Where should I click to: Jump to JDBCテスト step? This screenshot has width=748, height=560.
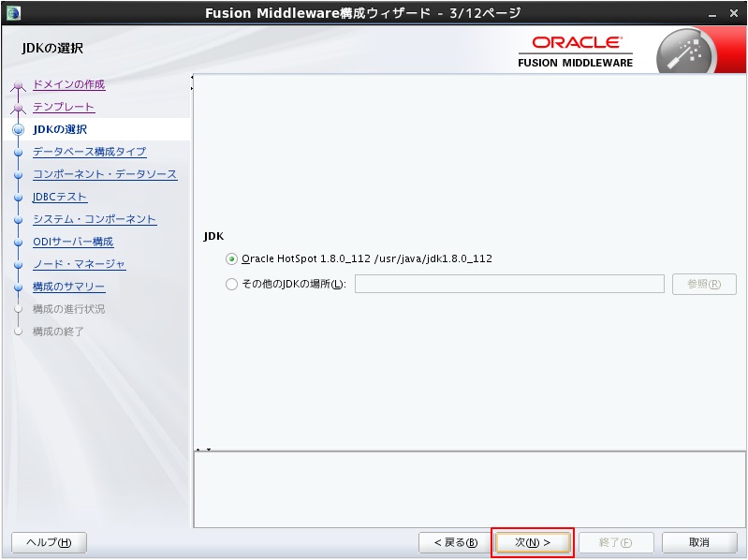tap(60, 197)
